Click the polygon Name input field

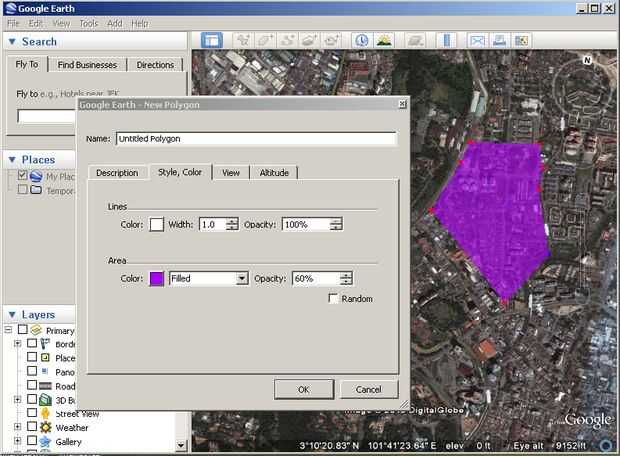tap(256, 139)
